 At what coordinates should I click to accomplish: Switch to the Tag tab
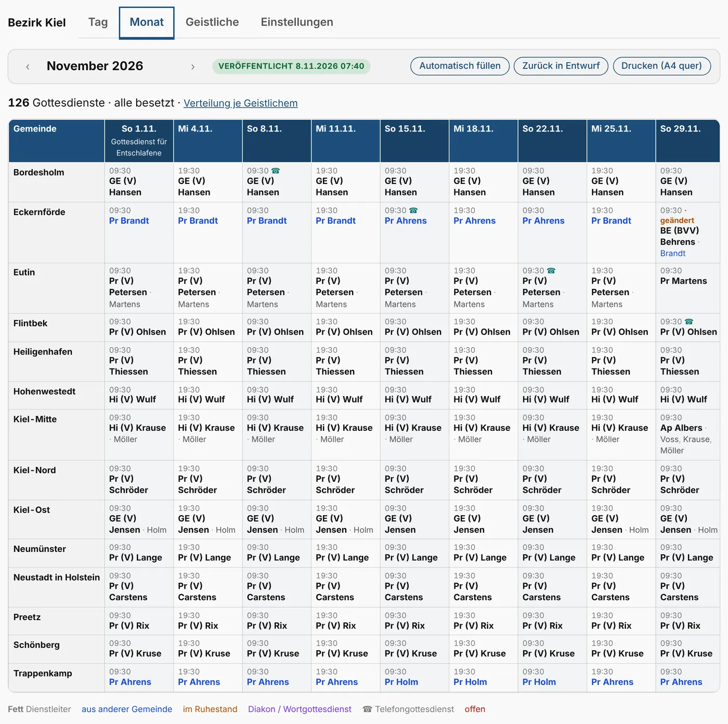point(98,22)
